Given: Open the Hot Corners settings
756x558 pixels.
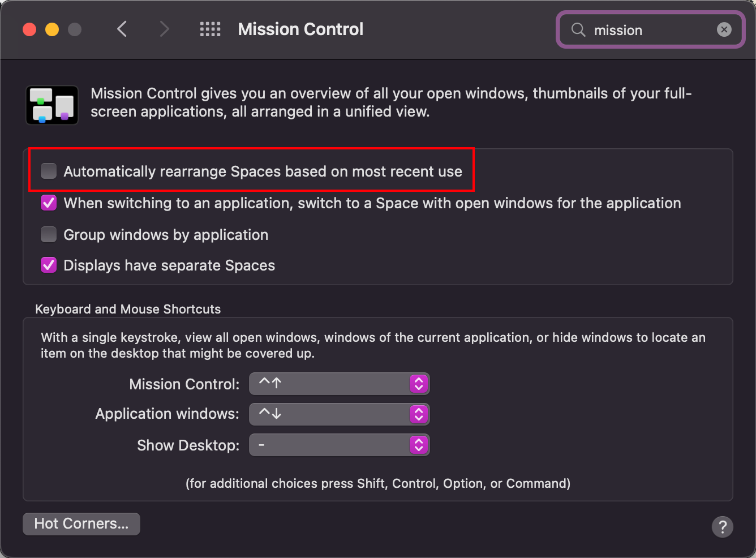Looking at the screenshot, I should [81, 523].
